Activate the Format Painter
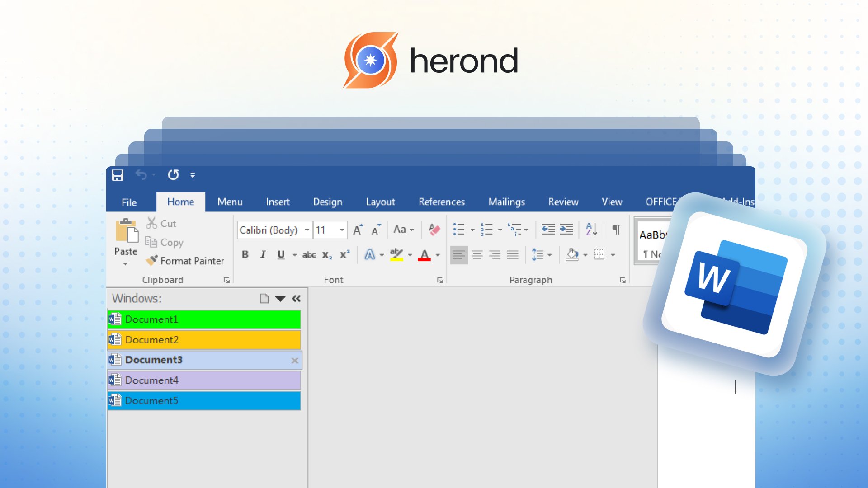868x488 pixels. point(184,261)
